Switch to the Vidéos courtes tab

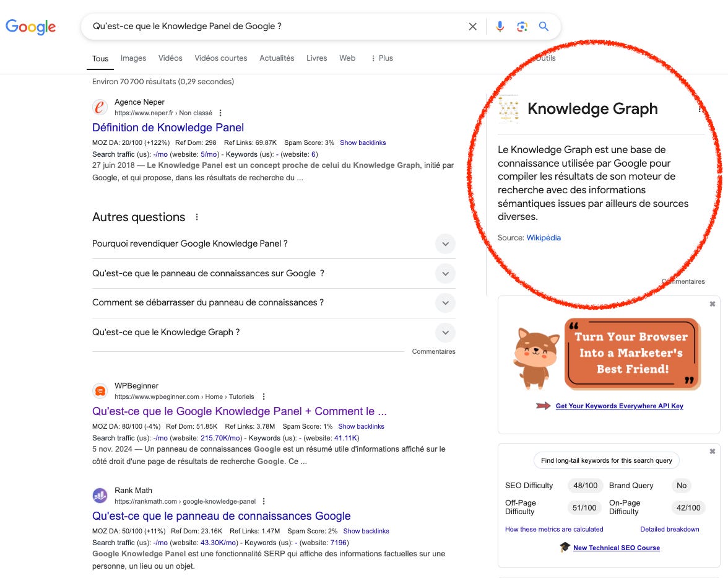pos(221,58)
